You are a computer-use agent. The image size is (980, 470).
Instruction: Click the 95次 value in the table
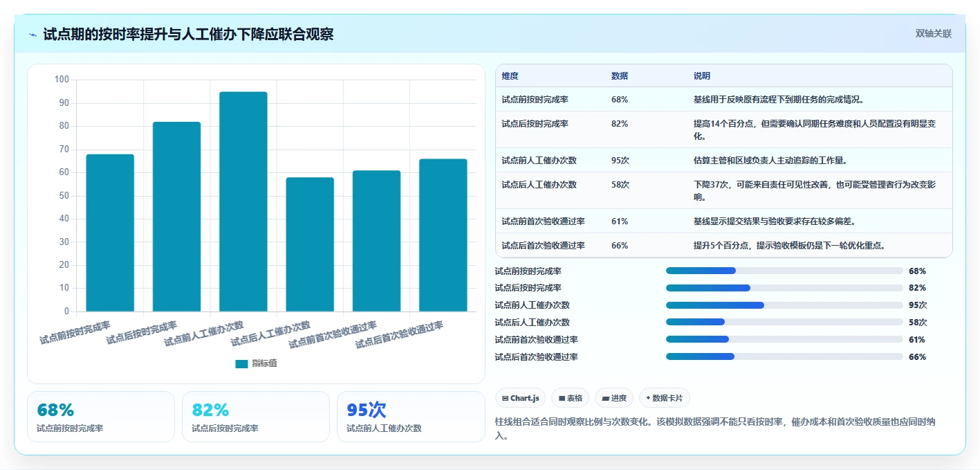click(620, 160)
